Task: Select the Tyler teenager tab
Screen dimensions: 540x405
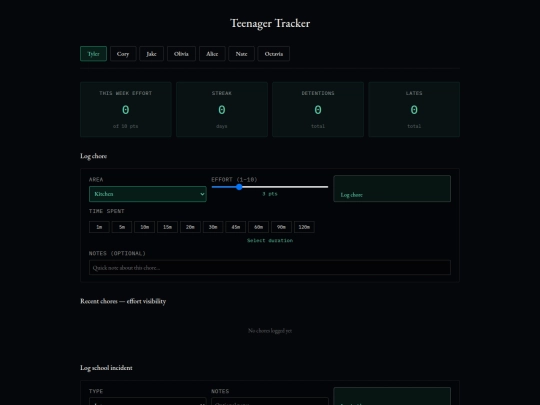Action: 93,54
